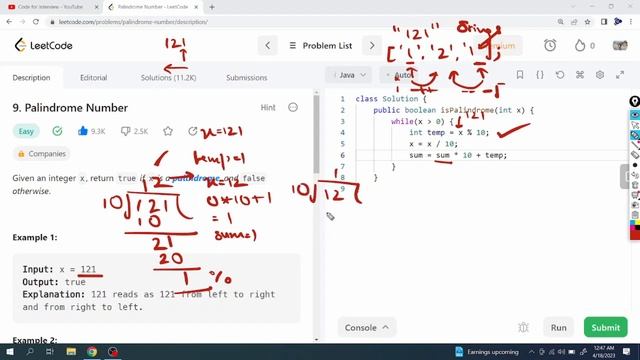Expand the Console panel

point(367,327)
